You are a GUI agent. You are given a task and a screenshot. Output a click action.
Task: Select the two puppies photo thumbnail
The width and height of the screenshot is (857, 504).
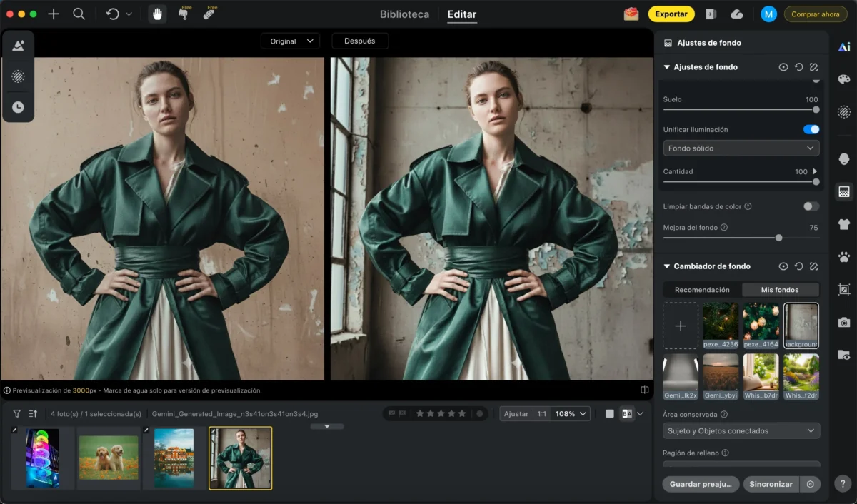[x=109, y=458]
